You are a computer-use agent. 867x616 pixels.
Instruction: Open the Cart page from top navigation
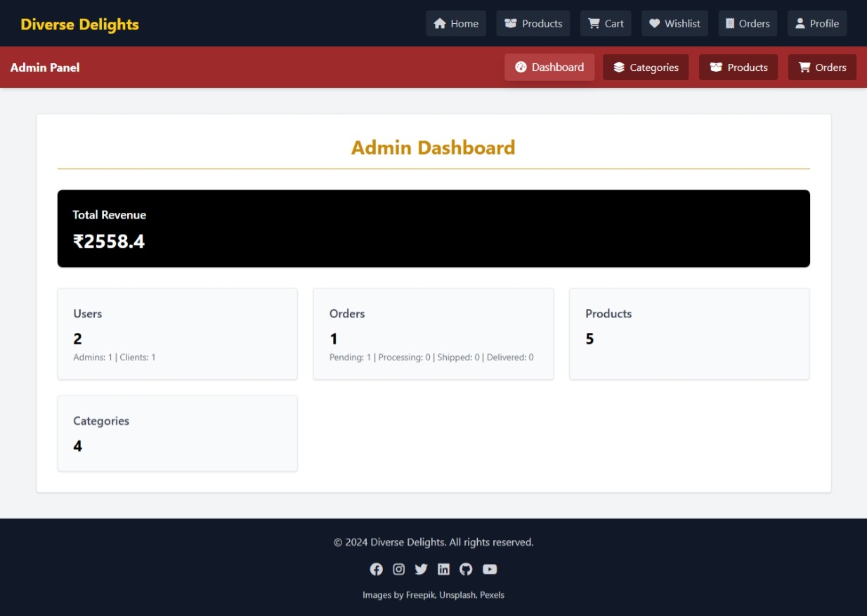coord(606,23)
